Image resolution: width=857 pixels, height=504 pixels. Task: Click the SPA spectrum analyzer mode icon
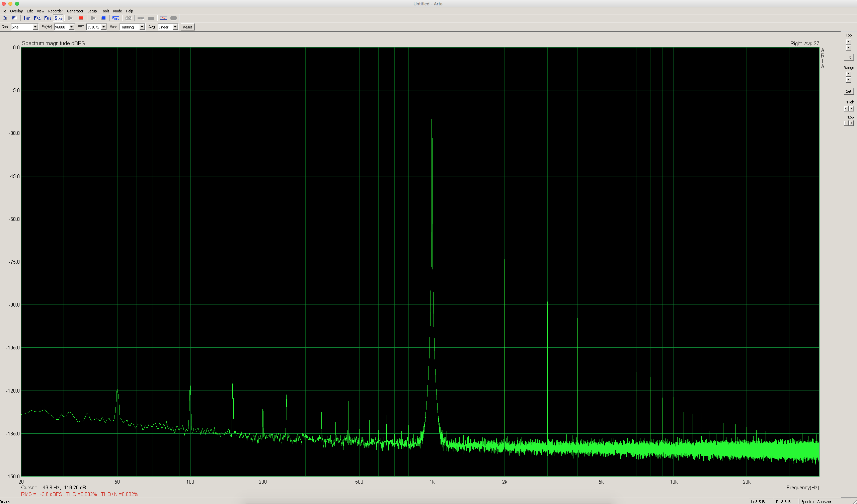click(58, 18)
